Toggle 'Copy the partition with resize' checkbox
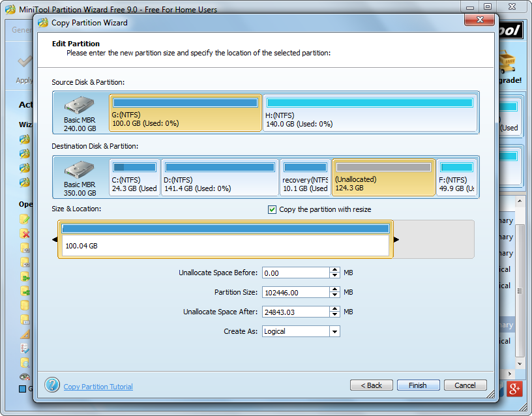 tap(272, 210)
